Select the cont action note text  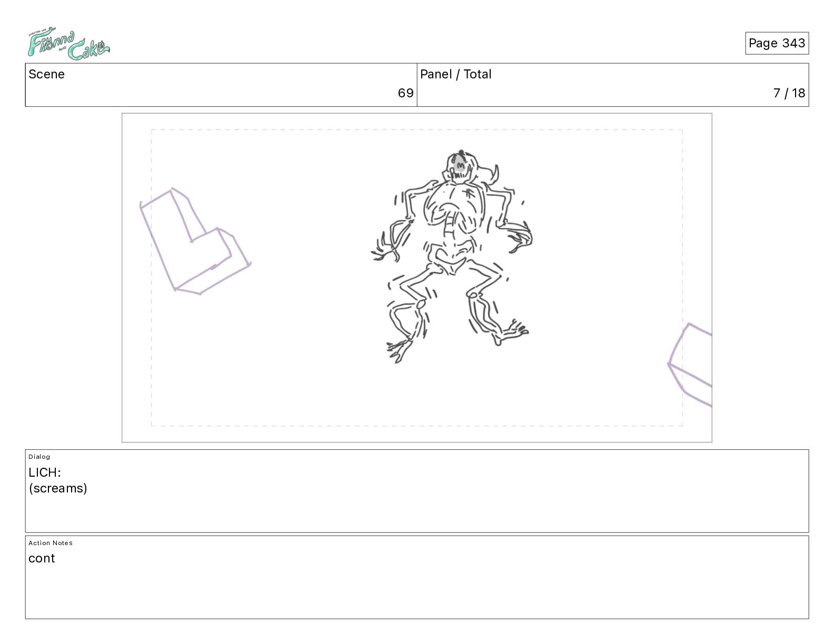(x=42, y=559)
